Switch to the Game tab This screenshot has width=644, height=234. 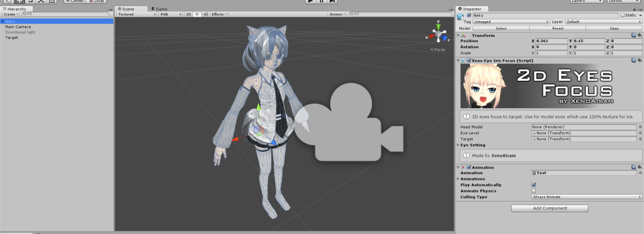click(161, 9)
